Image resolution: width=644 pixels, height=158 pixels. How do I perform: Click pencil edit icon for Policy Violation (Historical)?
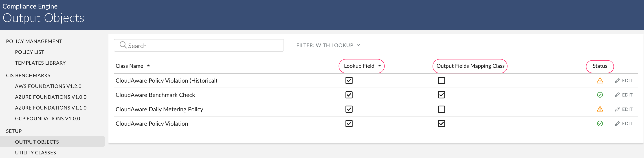point(617,81)
